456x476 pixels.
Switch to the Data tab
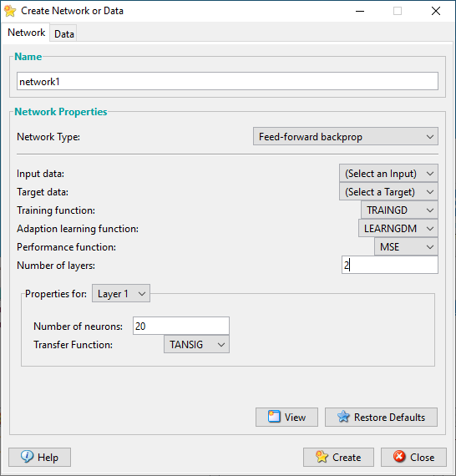point(64,33)
